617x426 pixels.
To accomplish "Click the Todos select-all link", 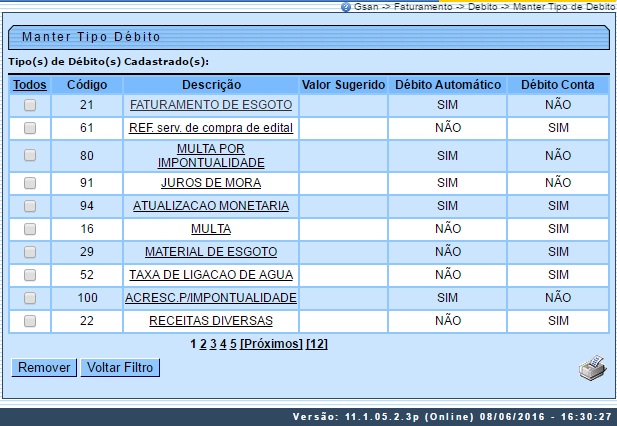I will pos(30,85).
